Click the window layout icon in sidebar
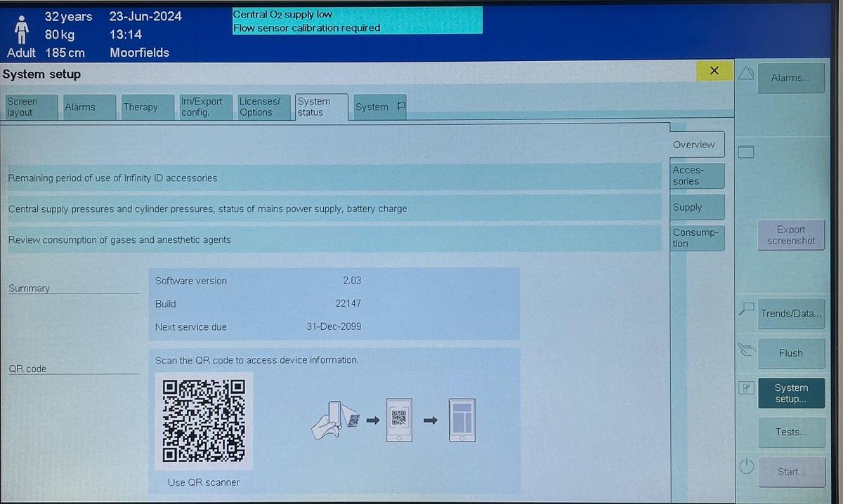Screen dimensions: 843x504 (745, 152)
